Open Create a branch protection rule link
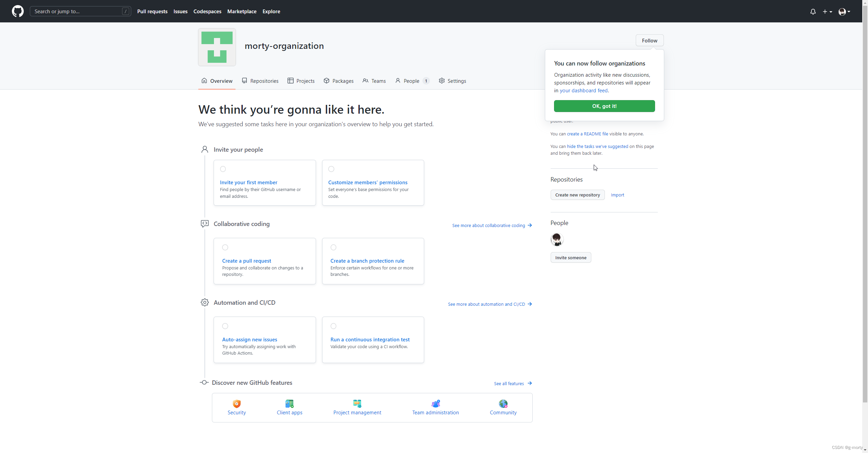This screenshot has width=868, height=453. coord(367,261)
